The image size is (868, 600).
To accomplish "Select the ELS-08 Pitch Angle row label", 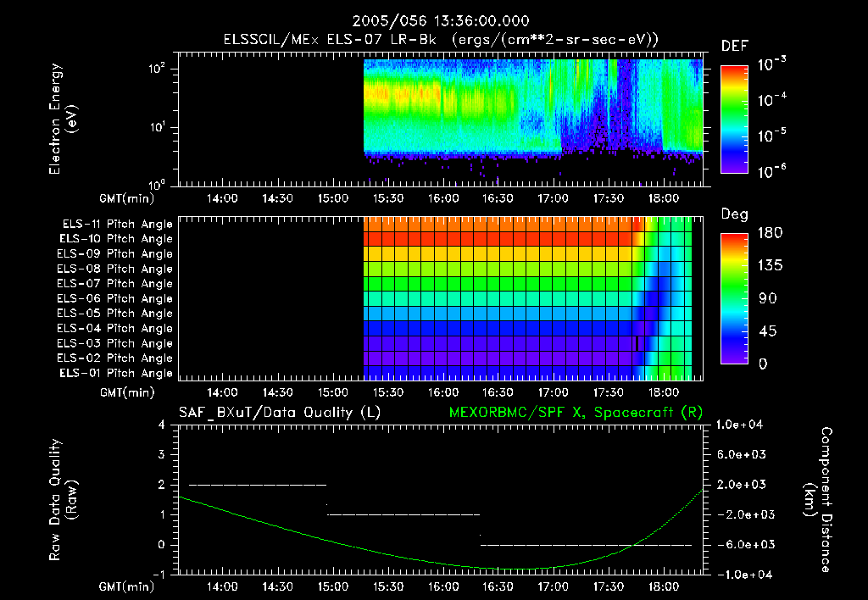I will [x=114, y=269].
